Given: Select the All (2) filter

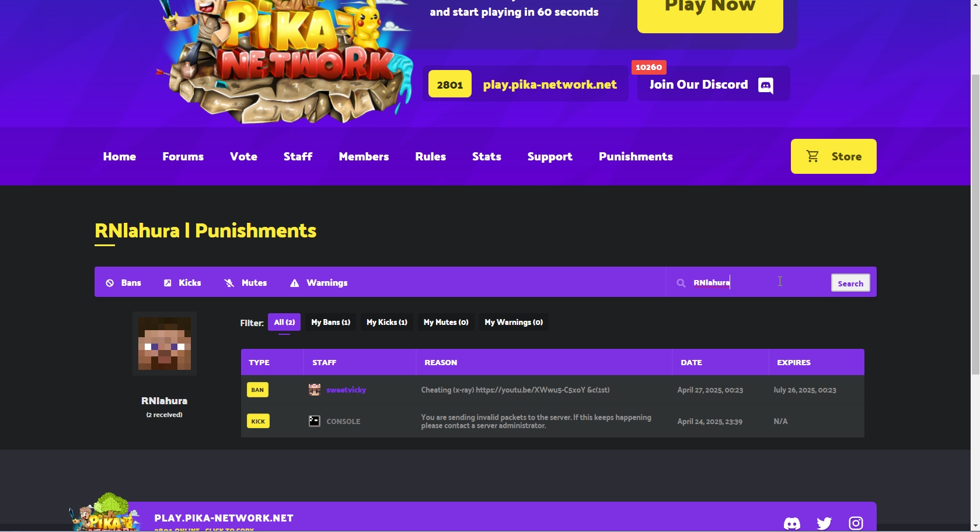Looking at the screenshot, I should 284,322.
